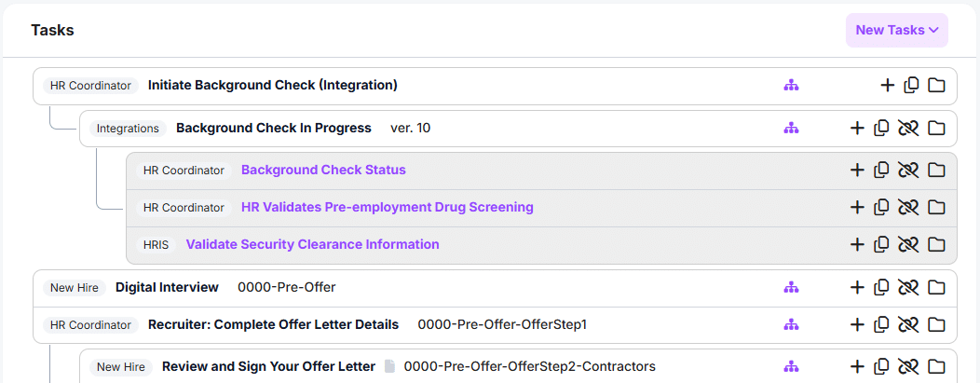Open Validate Security Clearance Information link
980x383 pixels.
pos(312,245)
